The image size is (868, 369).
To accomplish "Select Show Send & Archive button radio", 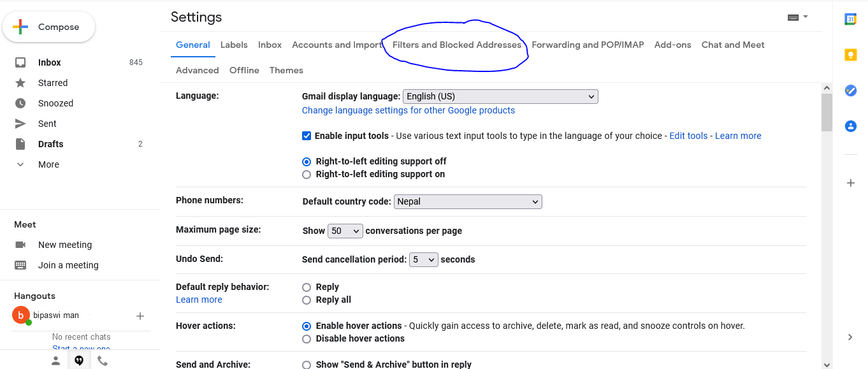I will [307, 365].
